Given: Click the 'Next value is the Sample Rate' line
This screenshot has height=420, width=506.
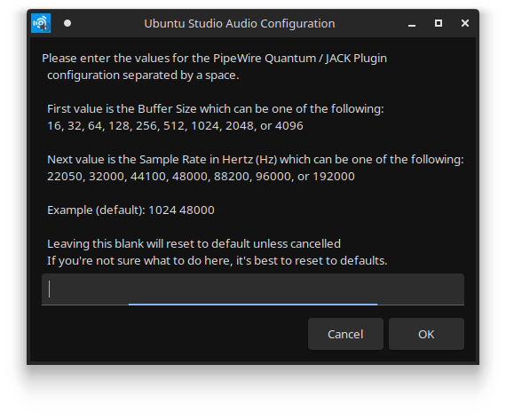Looking at the screenshot, I should (256, 160).
